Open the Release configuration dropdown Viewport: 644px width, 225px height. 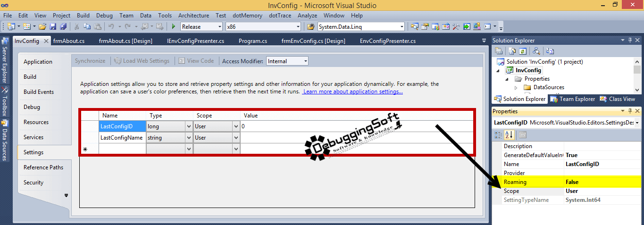(219, 27)
